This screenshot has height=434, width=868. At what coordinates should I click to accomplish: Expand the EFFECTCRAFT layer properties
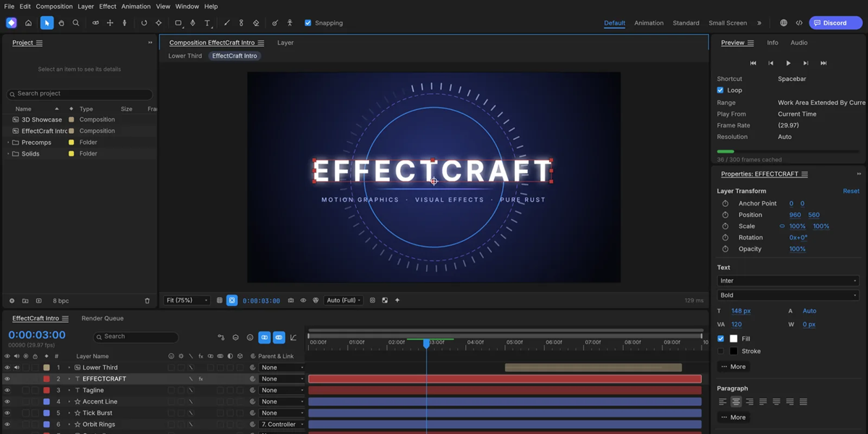(x=69, y=379)
